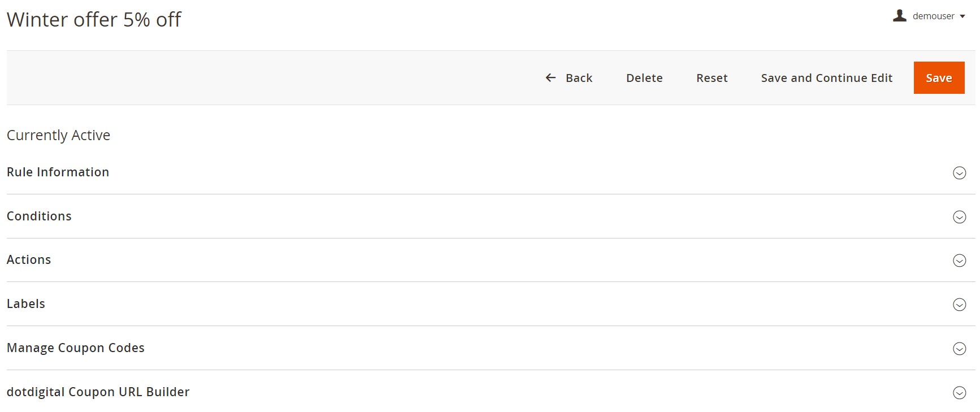The width and height of the screenshot is (980, 412).
Task: Click the demouser profile avatar icon
Action: [900, 16]
